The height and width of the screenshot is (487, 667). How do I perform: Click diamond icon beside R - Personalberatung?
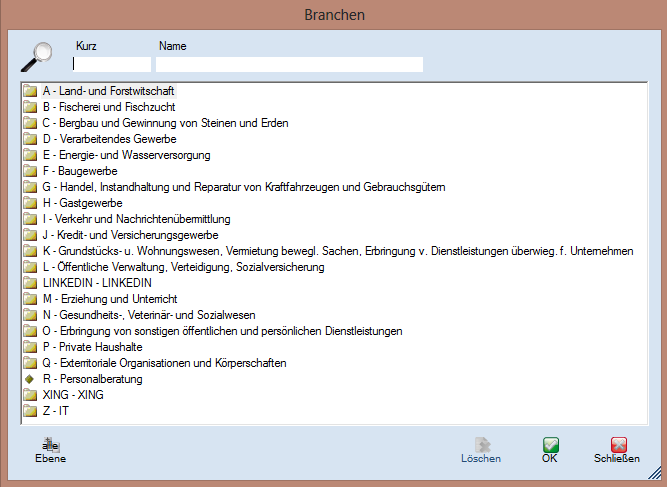[30, 379]
